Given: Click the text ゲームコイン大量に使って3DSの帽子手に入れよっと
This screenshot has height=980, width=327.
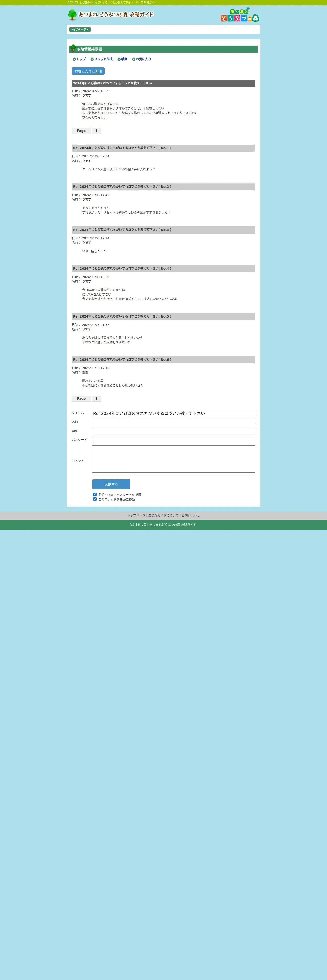Looking at the screenshot, I should point(118,170).
